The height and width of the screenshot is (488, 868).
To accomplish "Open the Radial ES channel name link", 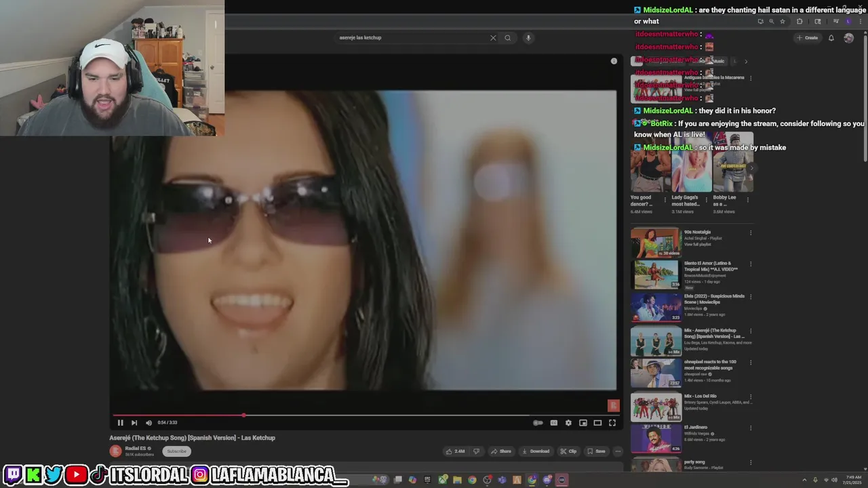I will [136, 449].
